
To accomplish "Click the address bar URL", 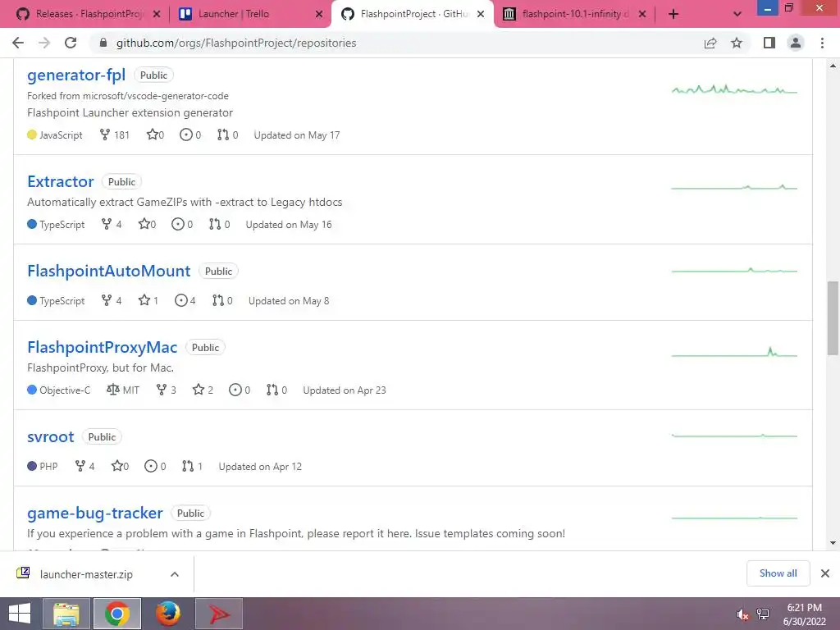I will pos(236,43).
